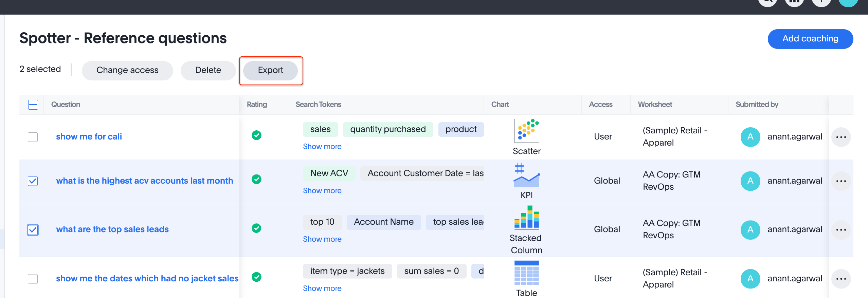Expand tokens with Show more for 'show me for cali'

tap(322, 147)
